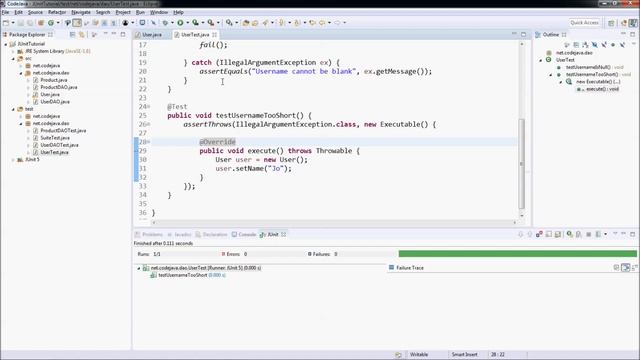Click the New Java Class green icon

coord(51,23)
